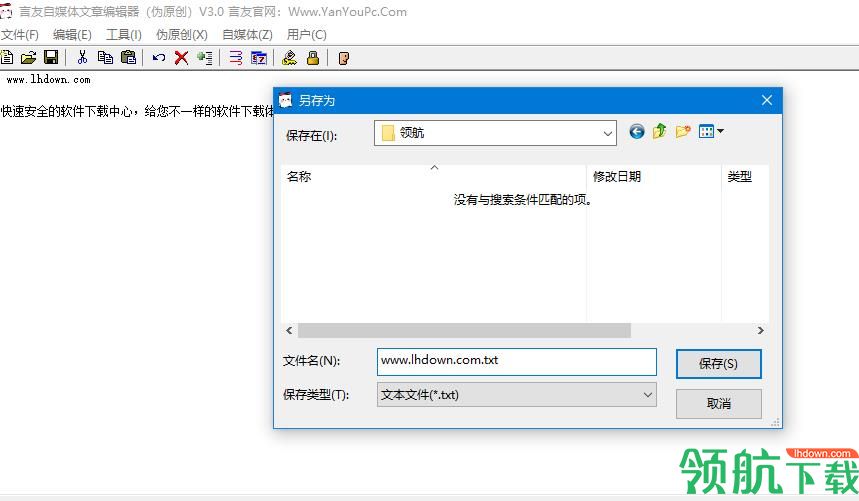The width and height of the screenshot is (859, 501).
Task: Click the 取消 button
Action: click(x=718, y=404)
